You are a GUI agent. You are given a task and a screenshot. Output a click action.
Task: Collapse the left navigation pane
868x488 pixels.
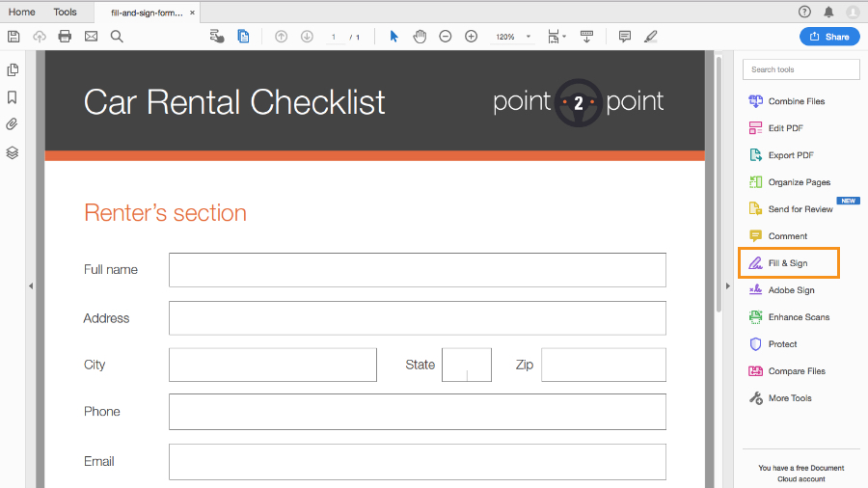pos(31,285)
